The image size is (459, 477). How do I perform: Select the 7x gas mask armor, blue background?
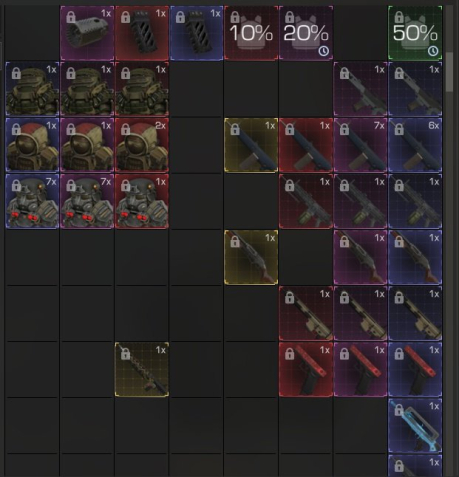click(32, 201)
